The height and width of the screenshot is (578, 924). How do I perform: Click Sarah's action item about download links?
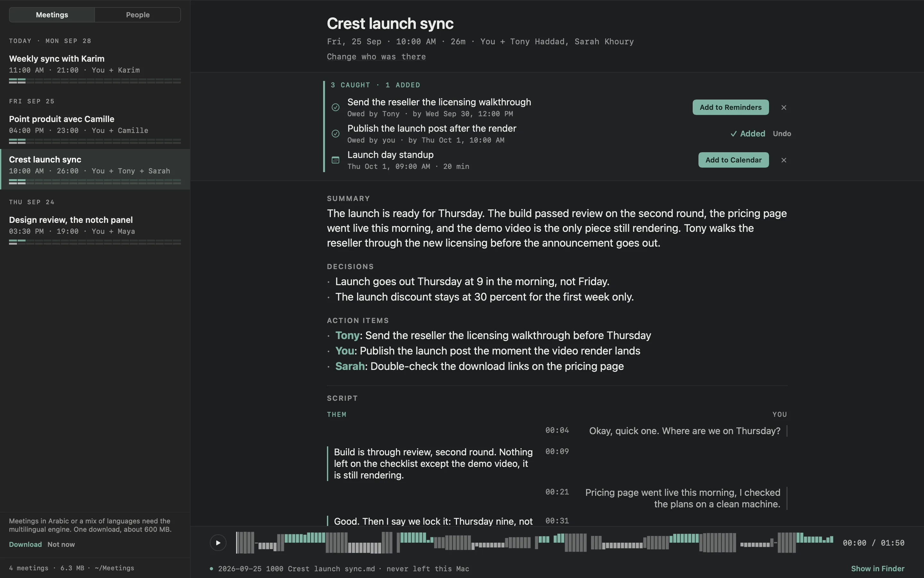(479, 366)
